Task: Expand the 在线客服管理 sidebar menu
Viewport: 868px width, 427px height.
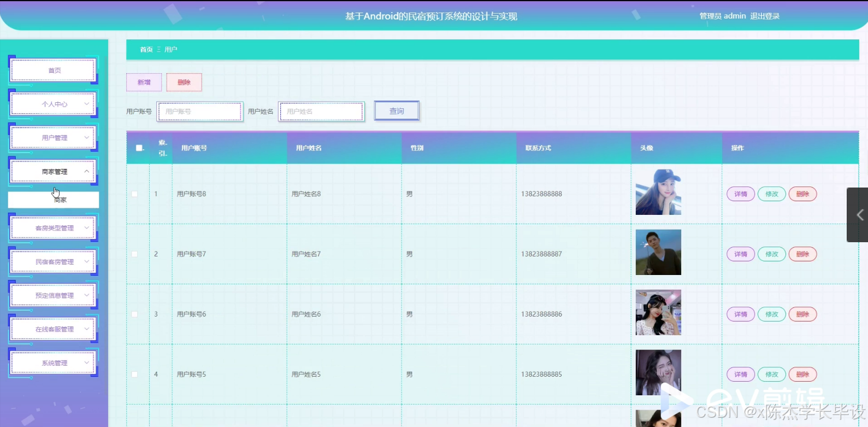Action: click(54, 329)
